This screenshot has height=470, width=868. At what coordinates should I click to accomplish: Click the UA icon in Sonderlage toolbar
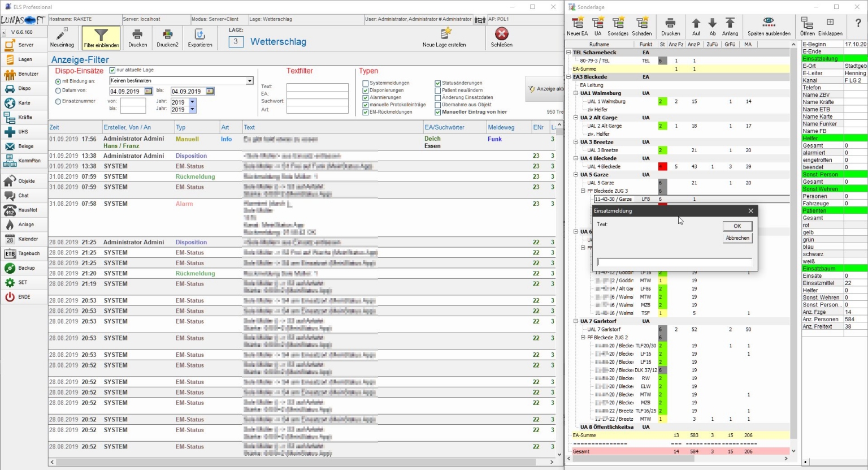[x=597, y=23]
